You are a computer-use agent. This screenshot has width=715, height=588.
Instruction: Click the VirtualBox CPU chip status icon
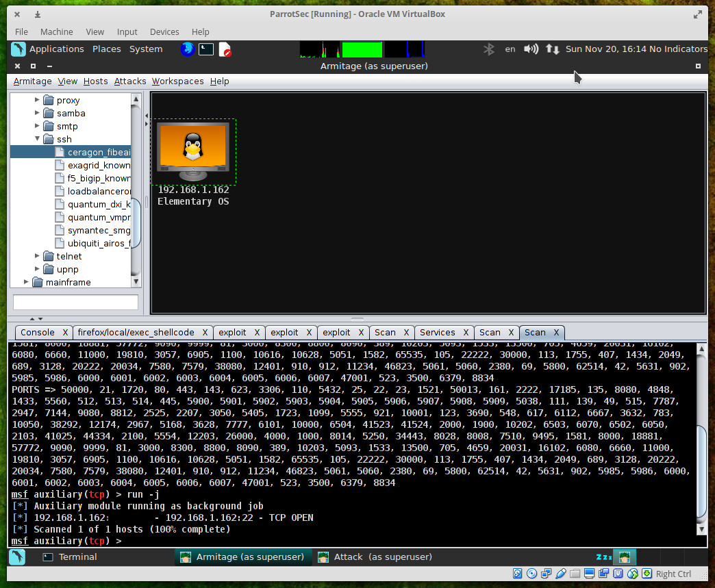click(618, 574)
